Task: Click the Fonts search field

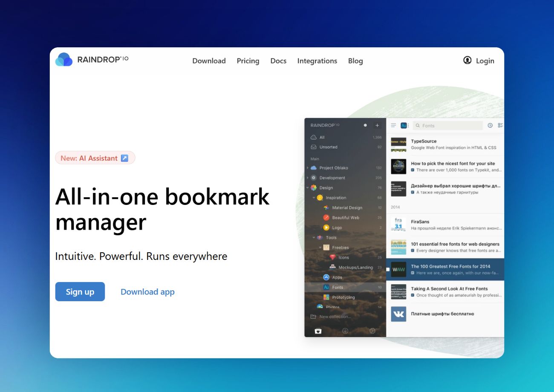Action: pos(447,125)
